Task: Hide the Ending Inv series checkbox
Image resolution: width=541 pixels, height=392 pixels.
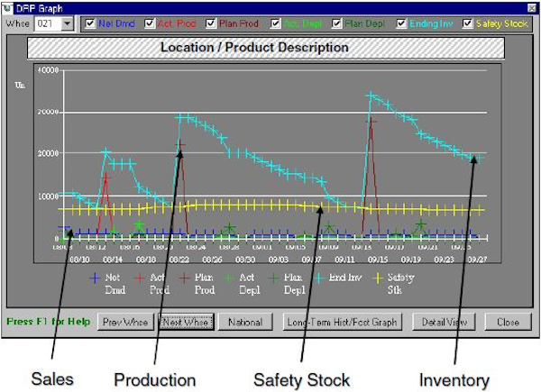Action: tap(404, 23)
